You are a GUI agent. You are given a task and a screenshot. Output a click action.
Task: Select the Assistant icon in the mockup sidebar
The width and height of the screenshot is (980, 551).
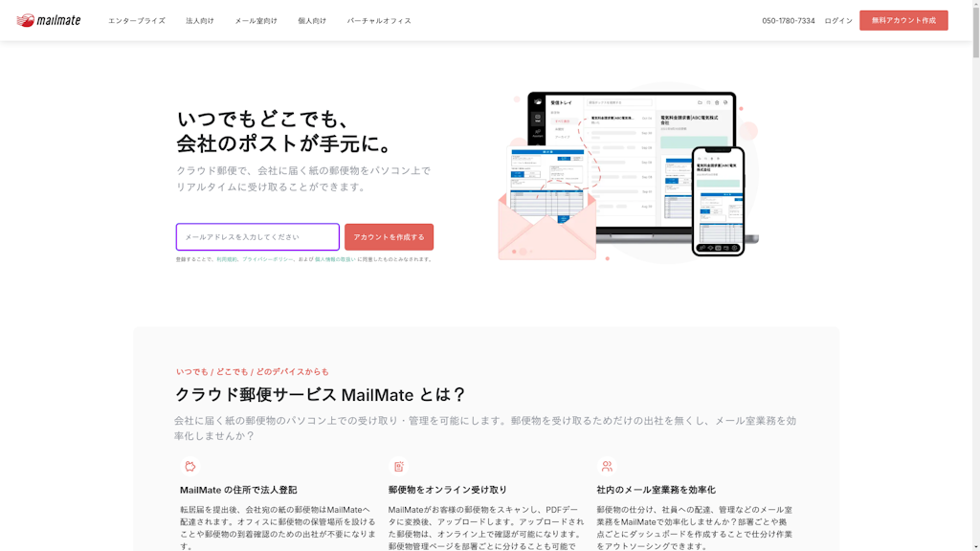[x=536, y=134]
